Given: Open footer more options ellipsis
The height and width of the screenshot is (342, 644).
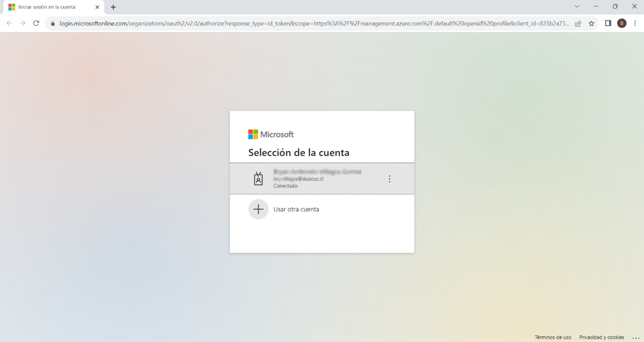Looking at the screenshot, I should point(636,338).
